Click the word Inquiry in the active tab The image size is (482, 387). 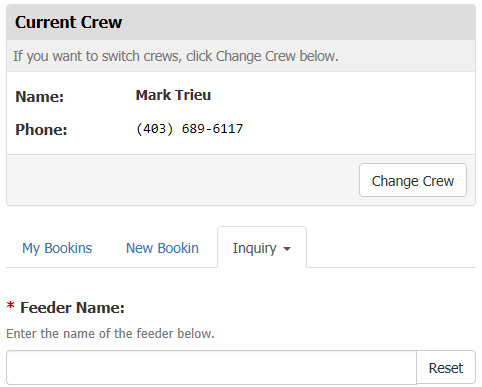255,248
